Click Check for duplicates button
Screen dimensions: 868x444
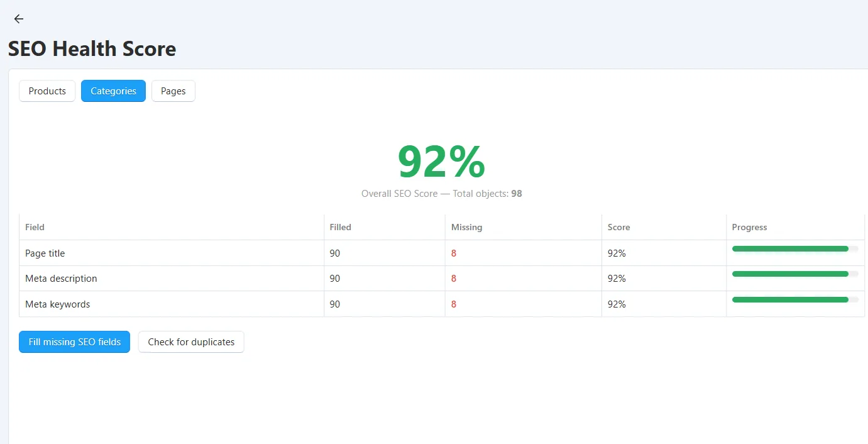coord(191,342)
